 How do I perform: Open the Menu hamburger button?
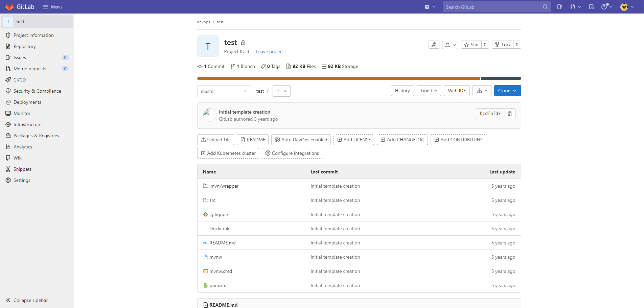(x=52, y=7)
